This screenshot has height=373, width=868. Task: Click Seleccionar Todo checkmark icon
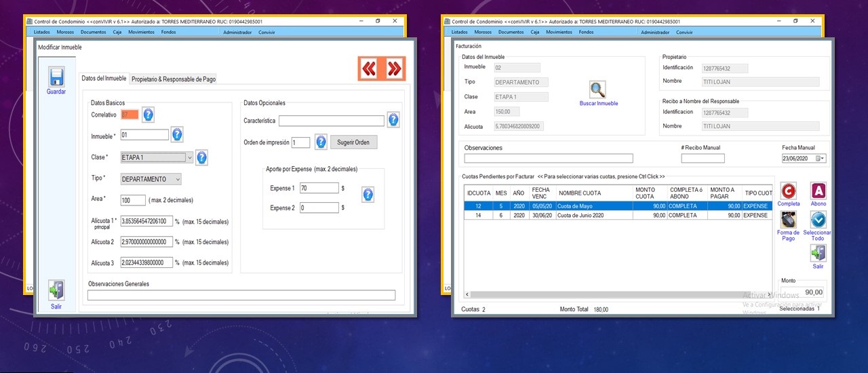[x=818, y=220]
